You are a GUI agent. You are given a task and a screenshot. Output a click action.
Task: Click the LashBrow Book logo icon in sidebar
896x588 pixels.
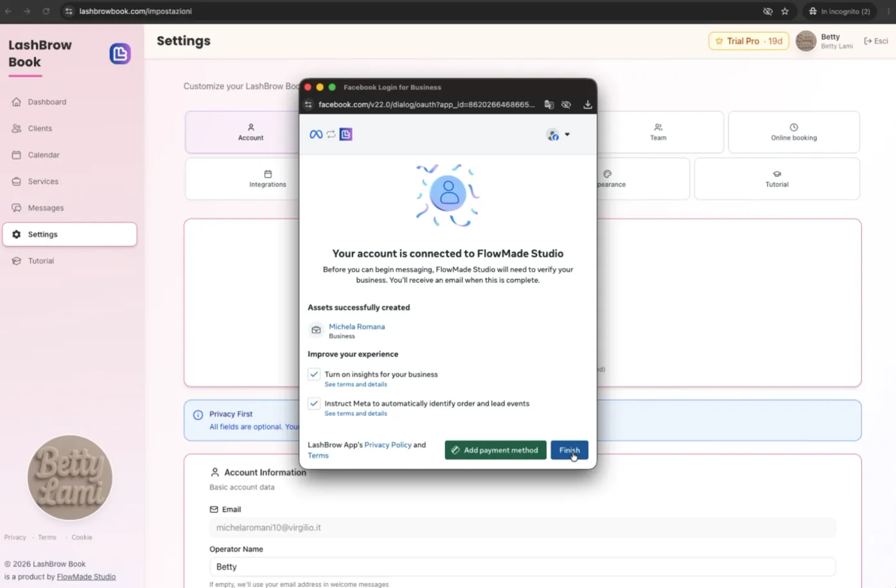tap(120, 54)
